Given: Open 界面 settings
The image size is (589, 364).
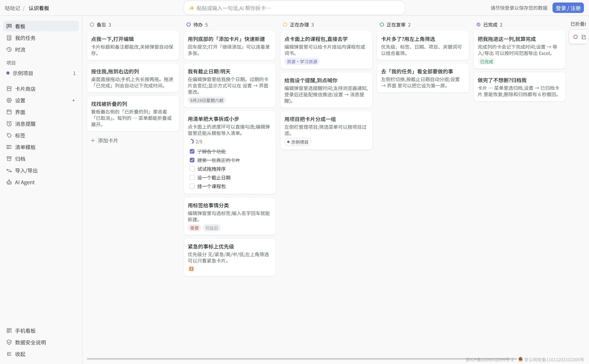Looking at the screenshot, I should (x=41, y=112).
